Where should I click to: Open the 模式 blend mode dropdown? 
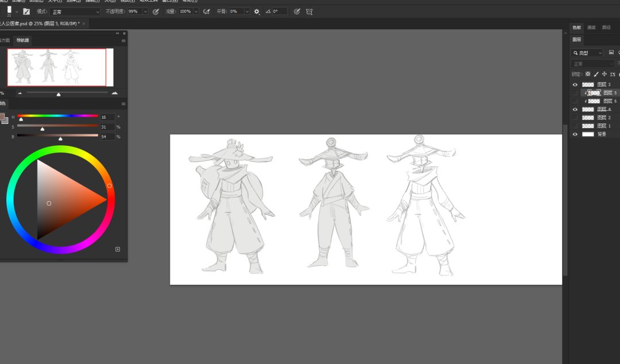pyautogui.click(x=75, y=11)
